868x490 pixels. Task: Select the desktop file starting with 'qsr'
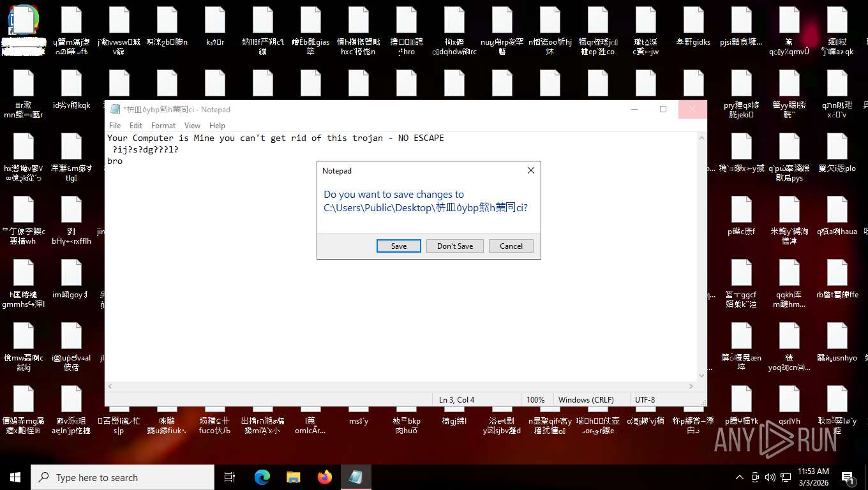789,406
